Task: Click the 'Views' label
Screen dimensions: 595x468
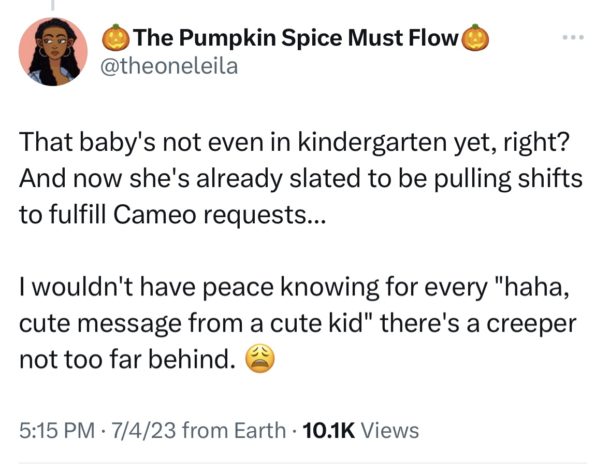Action: pos(390,430)
